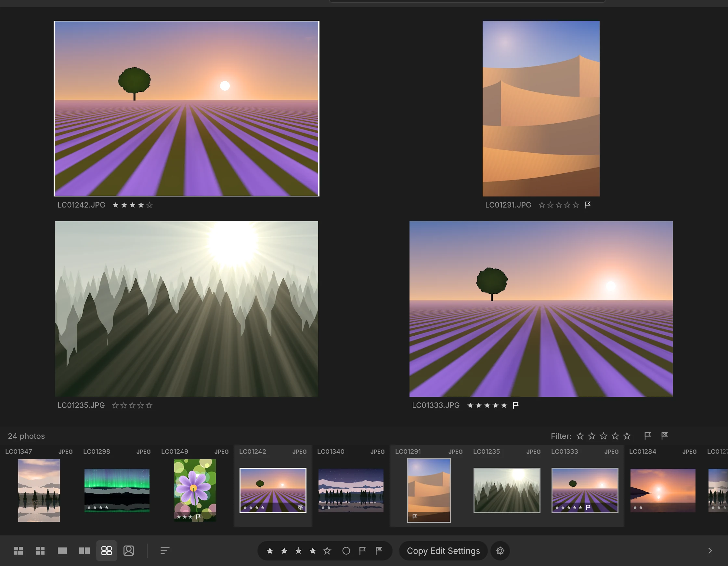
Task: Filter photos by first star
Action: [580, 436]
